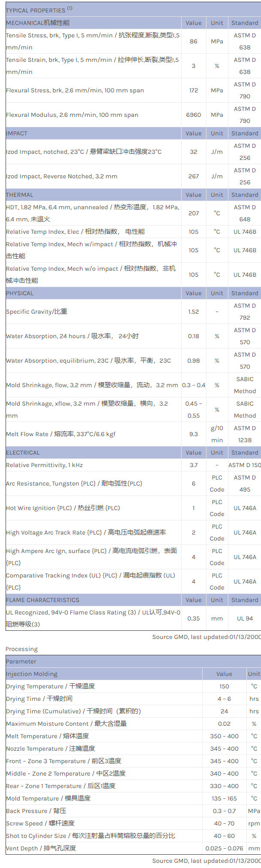The width and height of the screenshot is (261, 868).
Task: Select the THERMAL section header
Action: point(20,195)
